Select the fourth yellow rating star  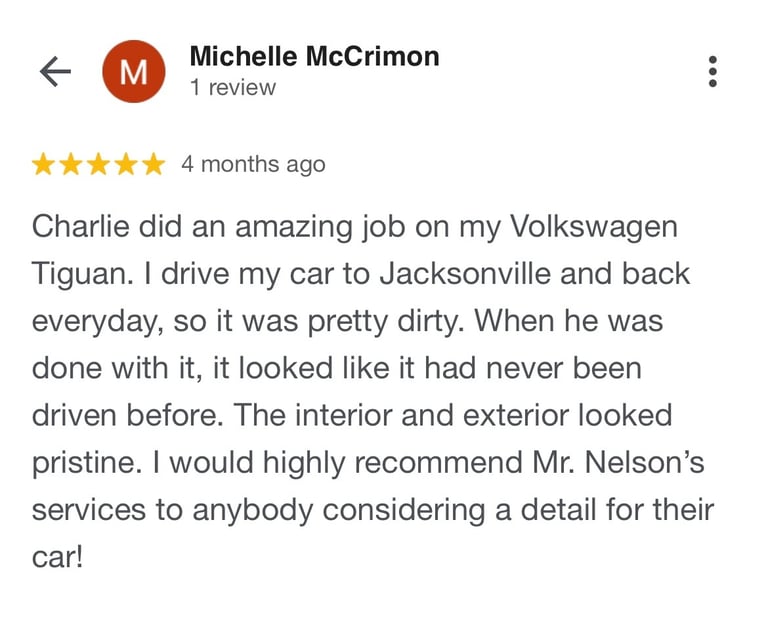click(x=126, y=164)
